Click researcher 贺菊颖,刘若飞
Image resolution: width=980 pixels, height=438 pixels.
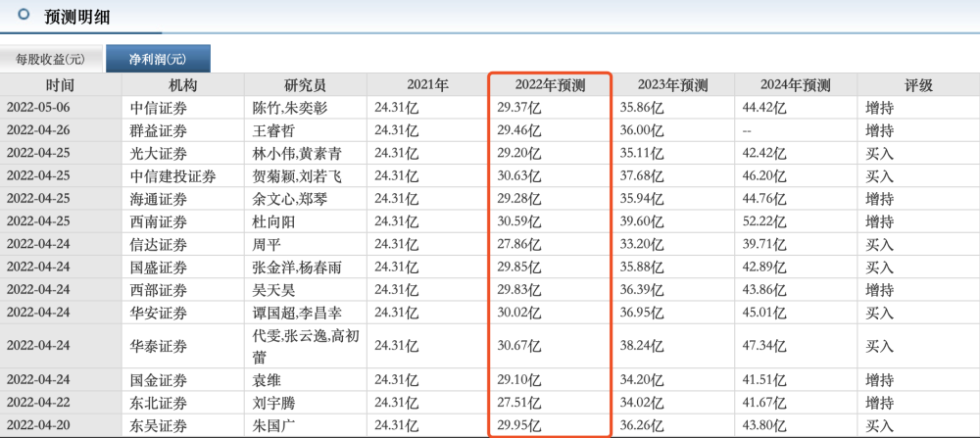pyautogui.click(x=296, y=176)
